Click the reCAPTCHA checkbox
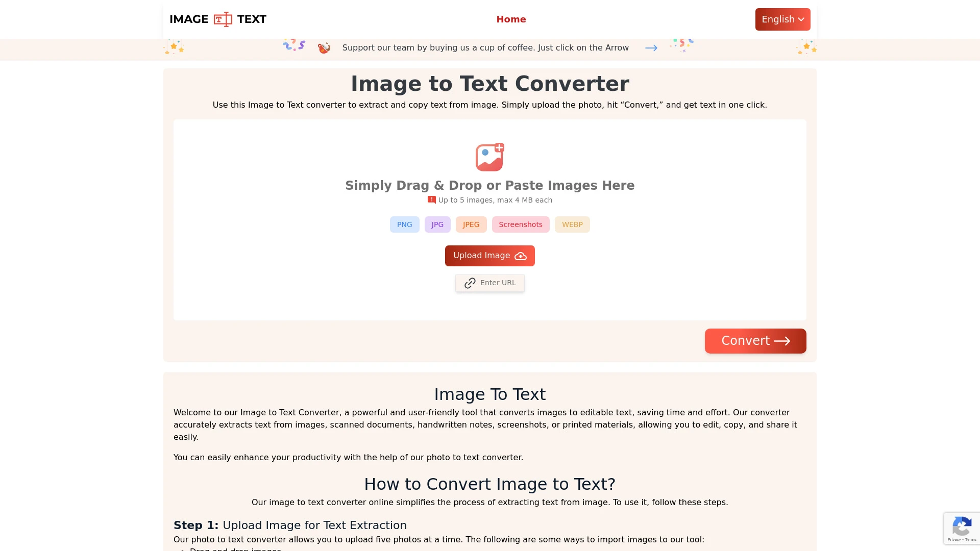980x551 pixels. point(962,528)
